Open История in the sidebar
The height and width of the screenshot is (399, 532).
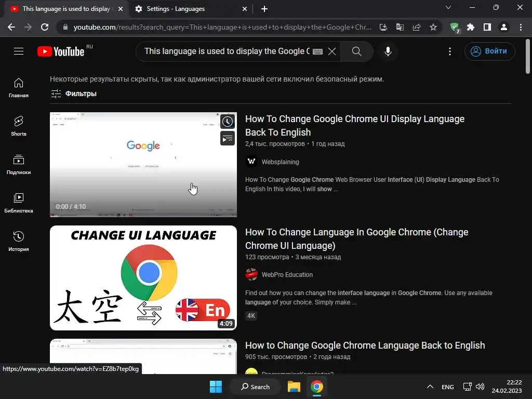pyautogui.click(x=19, y=241)
